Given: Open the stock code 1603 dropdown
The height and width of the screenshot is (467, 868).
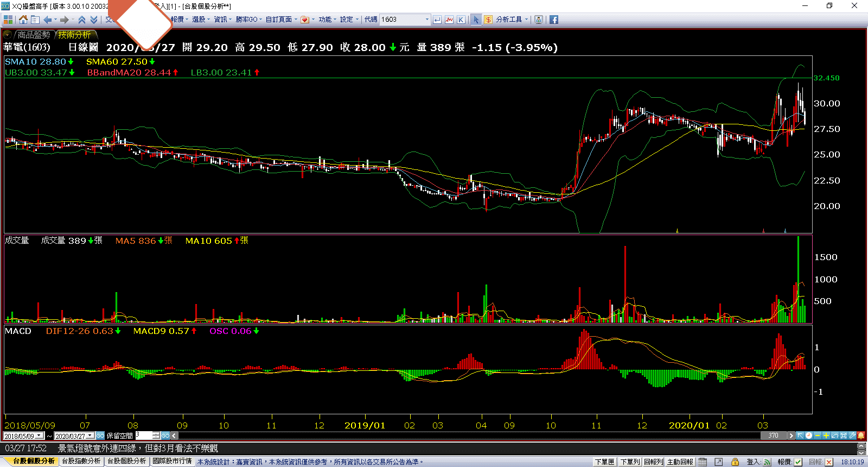Looking at the screenshot, I should (427, 20).
